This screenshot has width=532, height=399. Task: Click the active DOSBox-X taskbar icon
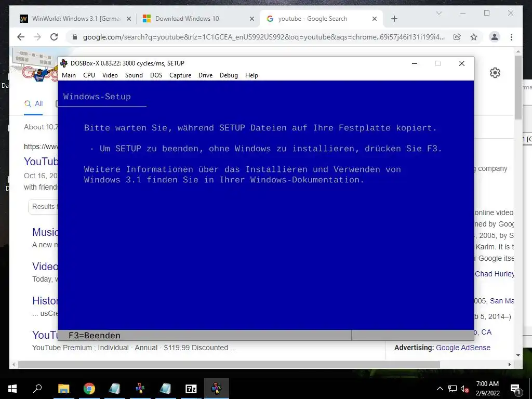tap(217, 389)
